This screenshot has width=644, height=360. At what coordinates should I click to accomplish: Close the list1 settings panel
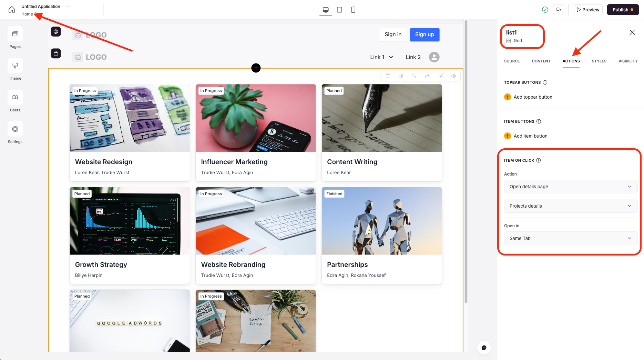pos(632,32)
